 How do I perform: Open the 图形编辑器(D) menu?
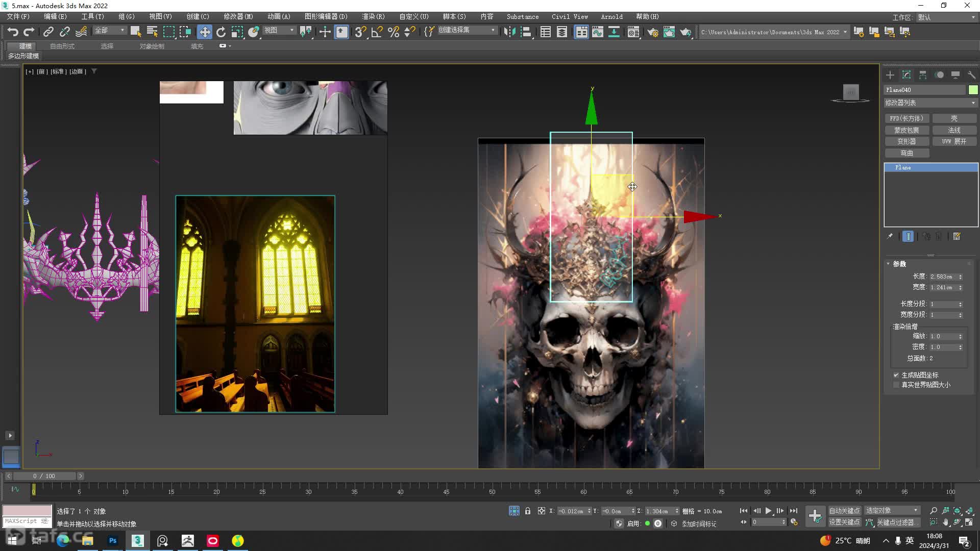(x=326, y=17)
